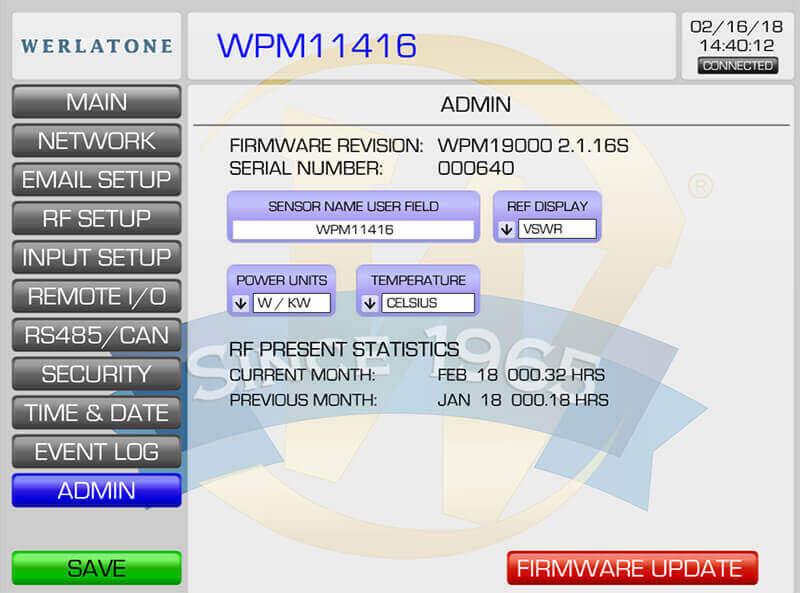The height and width of the screenshot is (593, 800).
Task: Open TIME & DATE settings
Action: point(96,413)
